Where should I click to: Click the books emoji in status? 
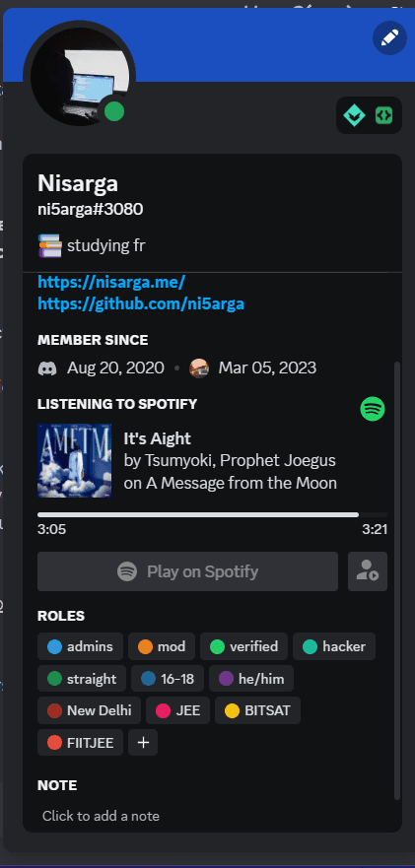coord(50,245)
